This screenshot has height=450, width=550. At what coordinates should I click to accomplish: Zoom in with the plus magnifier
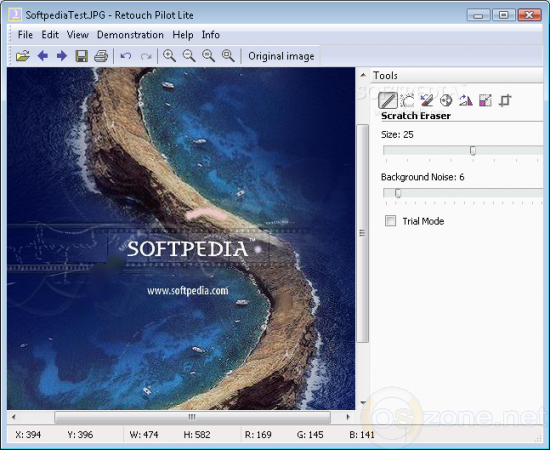(169, 56)
